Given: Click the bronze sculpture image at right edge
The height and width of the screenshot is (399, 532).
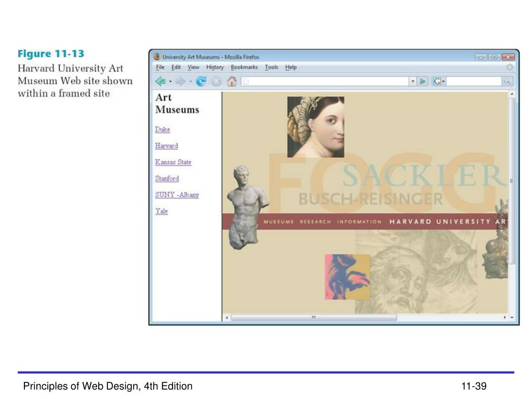Looking at the screenshot, I should click(x=496, y=239).
